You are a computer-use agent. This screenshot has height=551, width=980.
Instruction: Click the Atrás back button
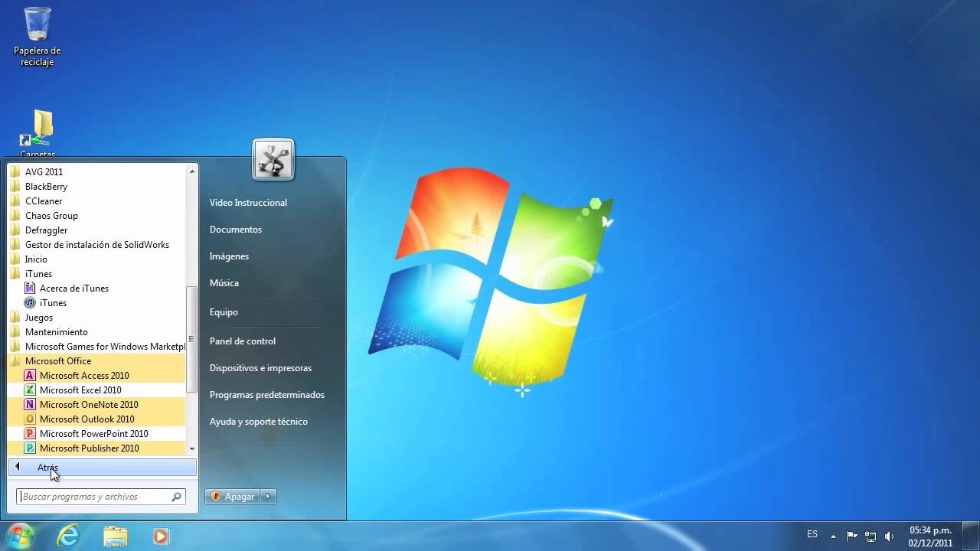(103, 468)
